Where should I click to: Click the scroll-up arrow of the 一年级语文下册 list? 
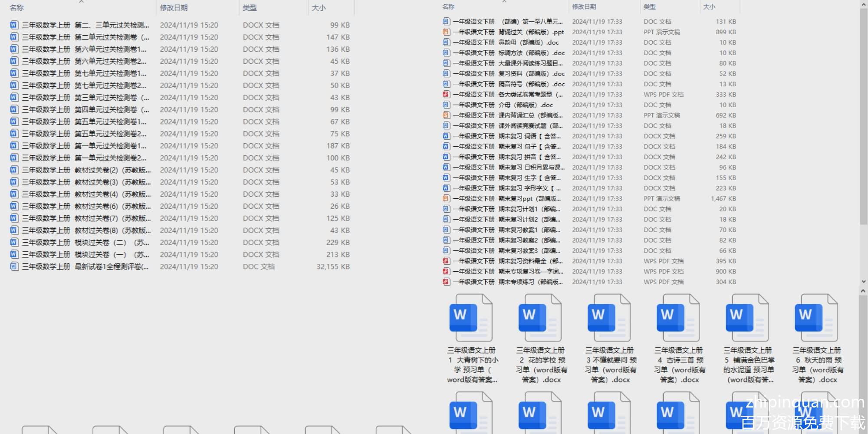coord(863,4)
